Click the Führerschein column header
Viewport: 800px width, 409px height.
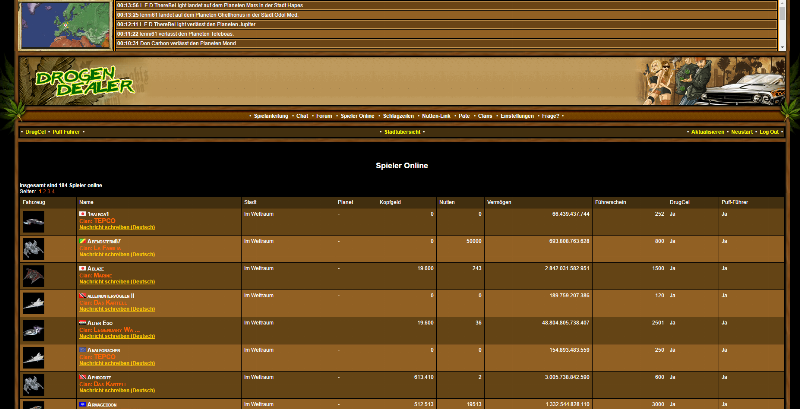610,202
